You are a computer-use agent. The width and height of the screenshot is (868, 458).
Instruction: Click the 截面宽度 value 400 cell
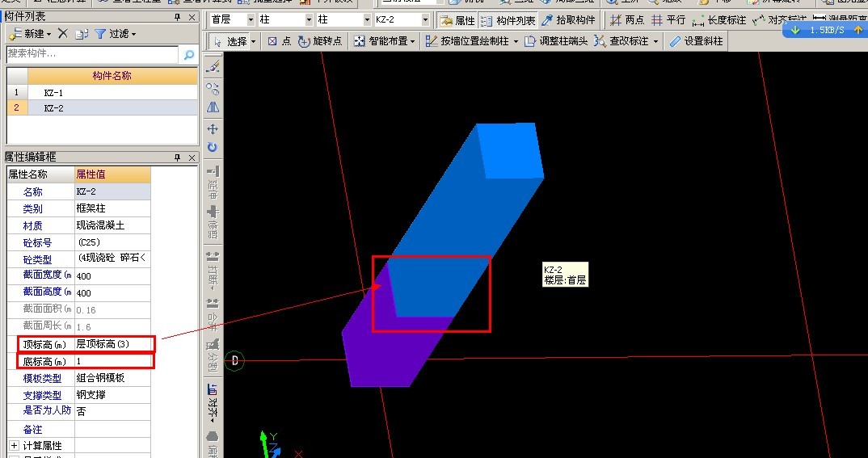112,276
